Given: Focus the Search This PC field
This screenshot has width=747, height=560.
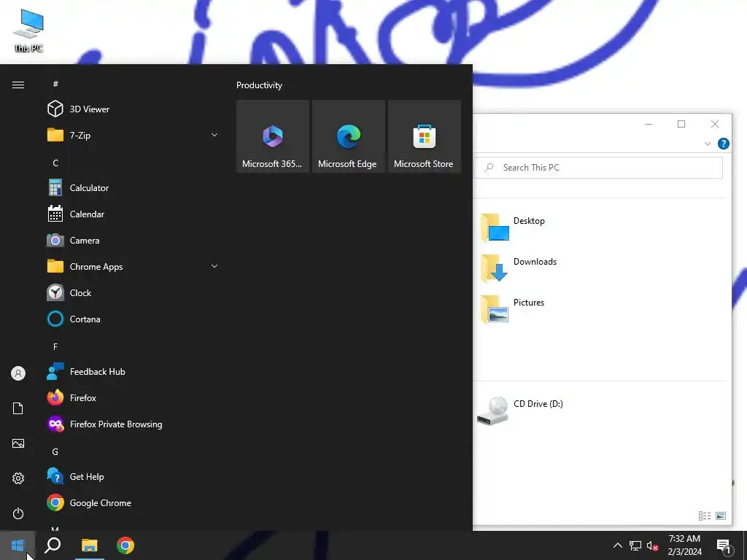Looking at the screenshot, I should tap(598, 168).
